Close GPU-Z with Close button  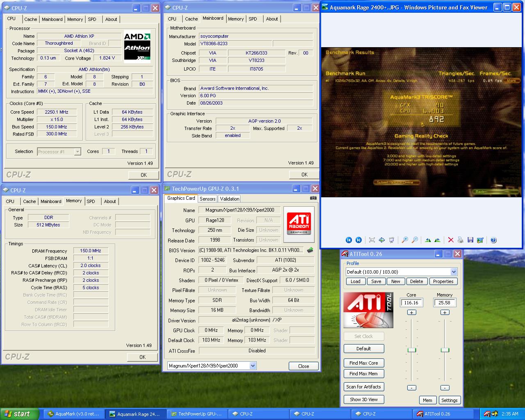[x=304, y=366]
